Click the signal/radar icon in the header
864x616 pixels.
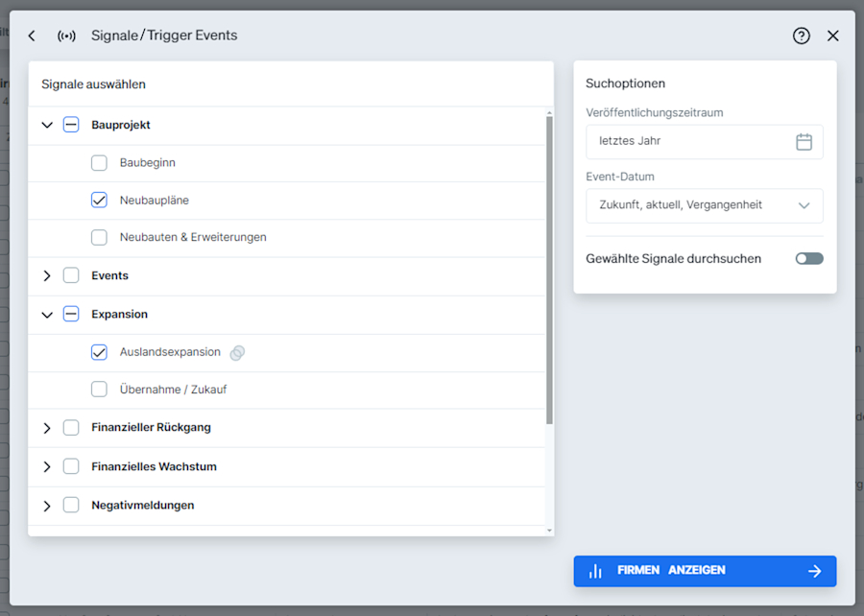(x=66, y=36)
